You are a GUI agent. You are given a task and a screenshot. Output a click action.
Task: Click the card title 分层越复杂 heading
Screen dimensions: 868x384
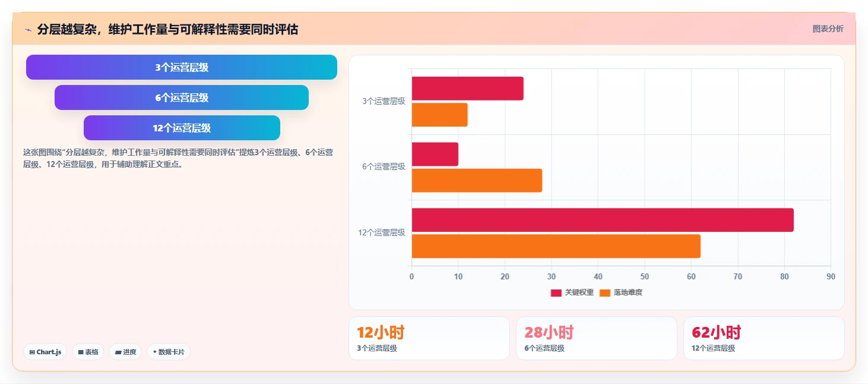coord(167,29)
